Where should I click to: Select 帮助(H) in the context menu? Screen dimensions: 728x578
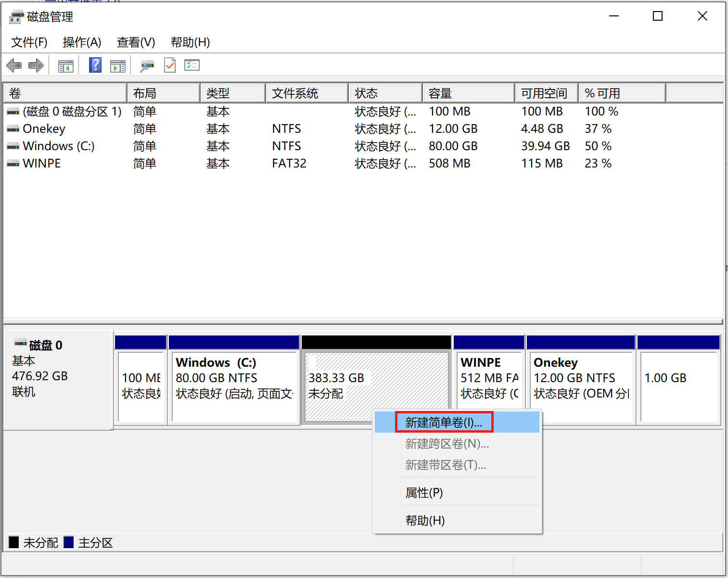click(425, 521)
